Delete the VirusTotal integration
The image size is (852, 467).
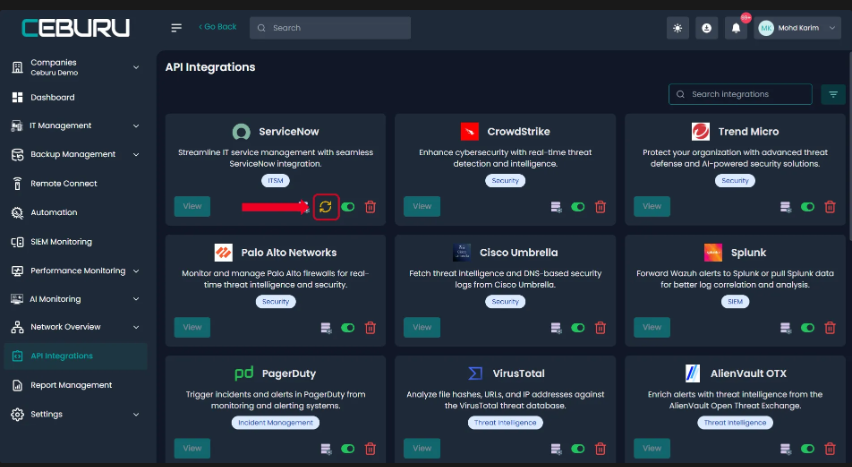click(600, 449)
